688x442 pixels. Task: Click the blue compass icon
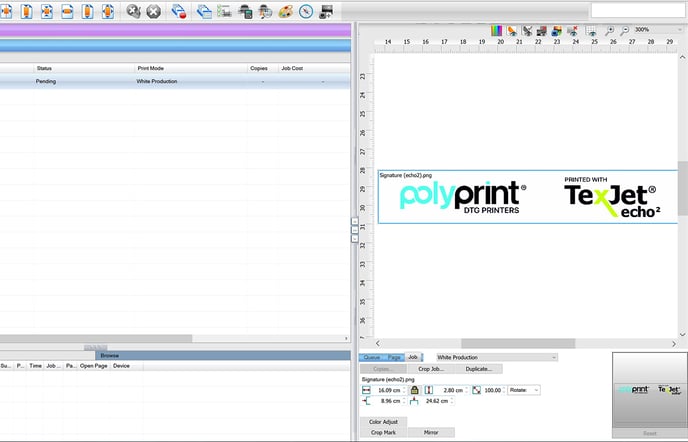point(306,11)
